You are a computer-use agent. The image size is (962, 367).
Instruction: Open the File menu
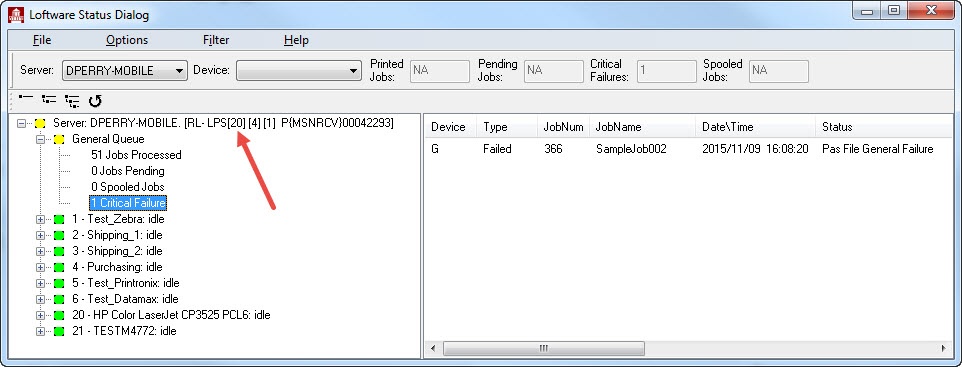[42, 40]
